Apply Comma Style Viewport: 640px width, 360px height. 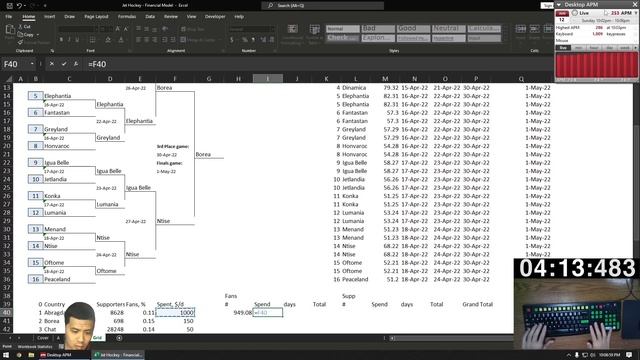coord(253,40)
